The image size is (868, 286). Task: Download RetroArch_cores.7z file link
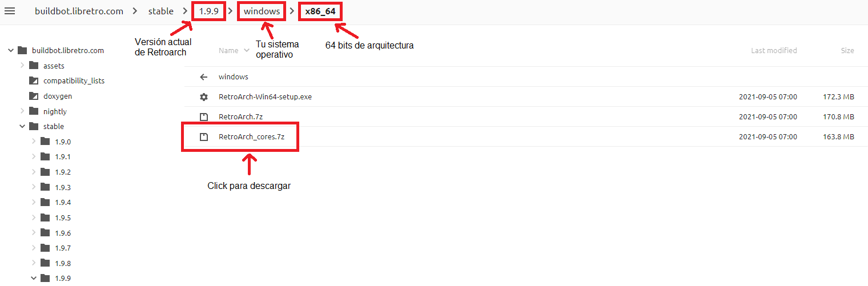[x=251, y=137]
